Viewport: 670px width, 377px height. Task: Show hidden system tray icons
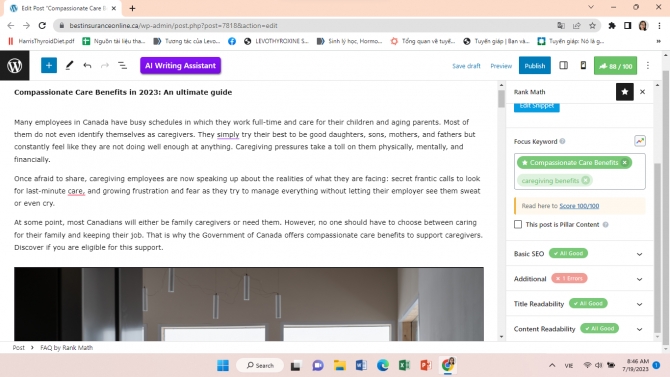(552, 365)
